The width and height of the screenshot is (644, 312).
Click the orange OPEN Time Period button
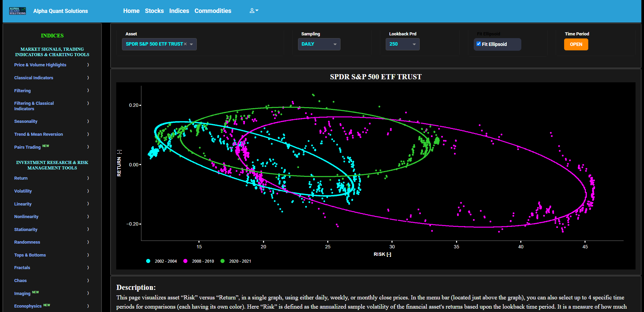tap(576, 44)
